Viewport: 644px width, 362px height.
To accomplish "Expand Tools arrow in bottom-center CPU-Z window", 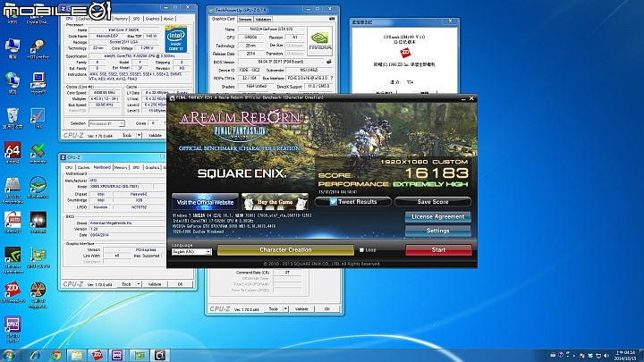I will click(285, 308).
